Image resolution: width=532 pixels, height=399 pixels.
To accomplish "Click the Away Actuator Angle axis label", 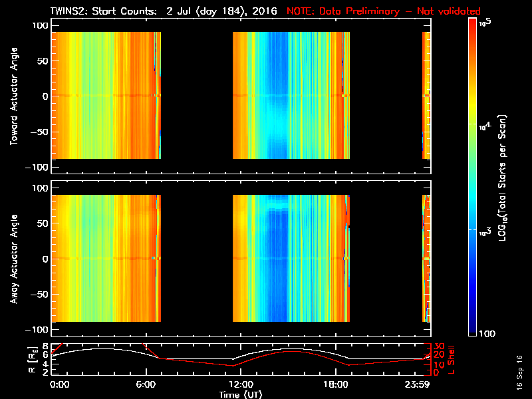I will click(14, 259).
